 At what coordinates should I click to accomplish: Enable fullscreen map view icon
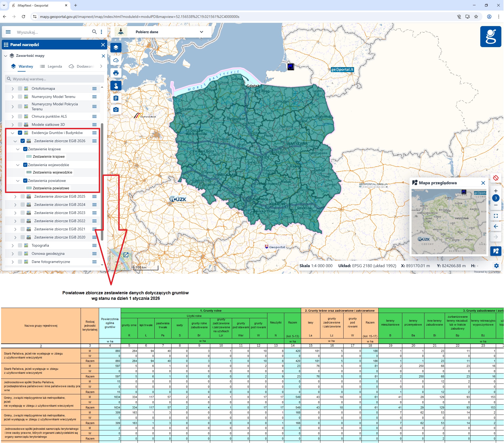coord(496,216)
